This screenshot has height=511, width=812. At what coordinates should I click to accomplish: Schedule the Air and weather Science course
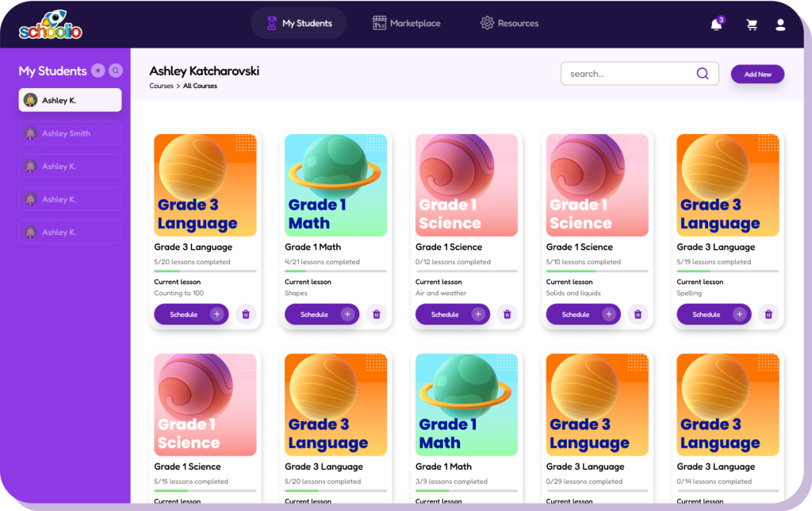453,314
